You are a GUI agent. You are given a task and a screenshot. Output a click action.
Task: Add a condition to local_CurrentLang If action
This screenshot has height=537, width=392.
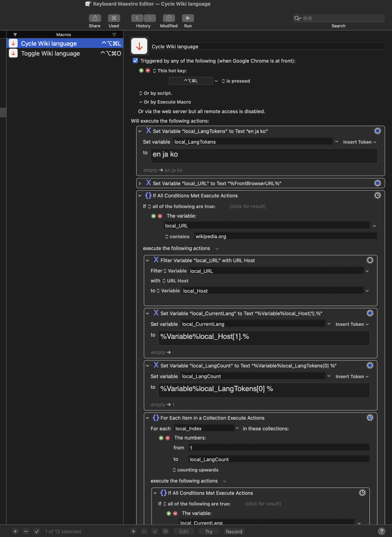point(169,514)
